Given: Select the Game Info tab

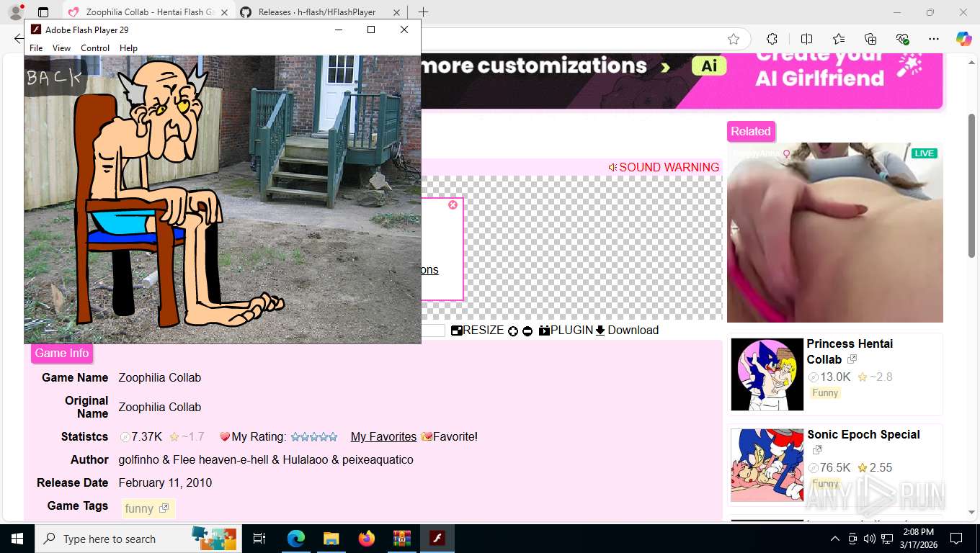Looking at the screenshot, I should click(x=62, y=353).
